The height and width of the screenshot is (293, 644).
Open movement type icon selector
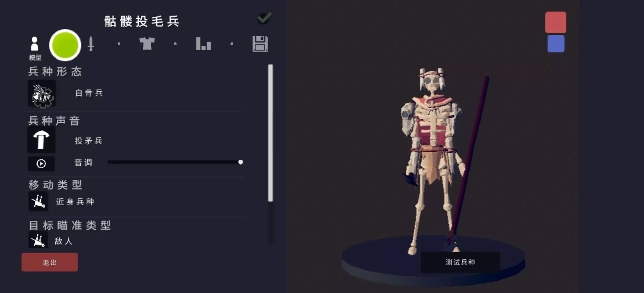coord(38,201)
